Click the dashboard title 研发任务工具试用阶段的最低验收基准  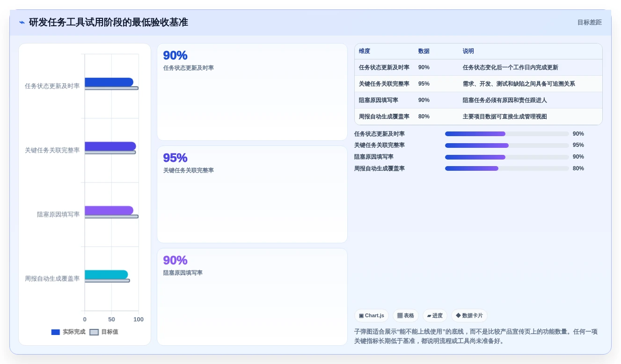109,22
